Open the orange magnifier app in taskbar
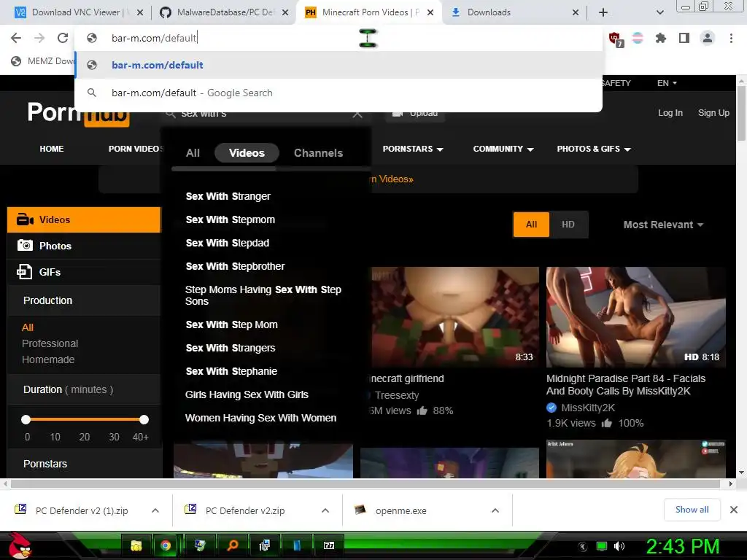Viewport: 747px width, 560px height. point(233,545)
